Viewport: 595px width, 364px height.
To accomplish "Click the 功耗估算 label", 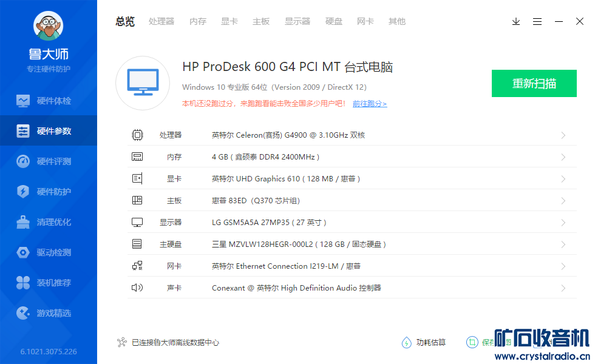I will (431, 342).
